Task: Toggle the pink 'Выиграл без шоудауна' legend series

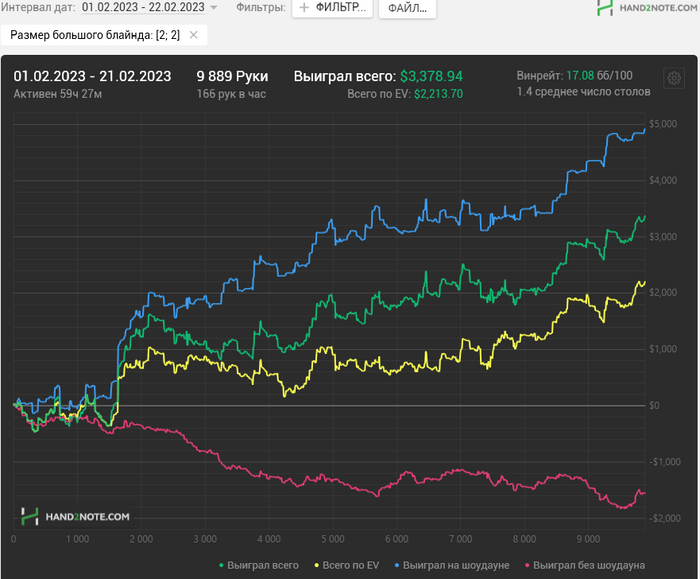Action: point(584,565)
